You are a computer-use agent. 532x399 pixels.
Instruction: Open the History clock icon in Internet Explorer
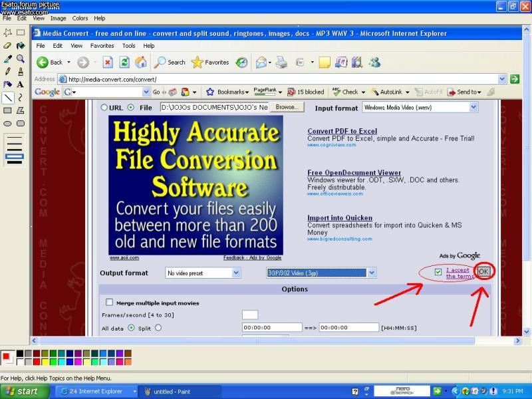(241, 63)
